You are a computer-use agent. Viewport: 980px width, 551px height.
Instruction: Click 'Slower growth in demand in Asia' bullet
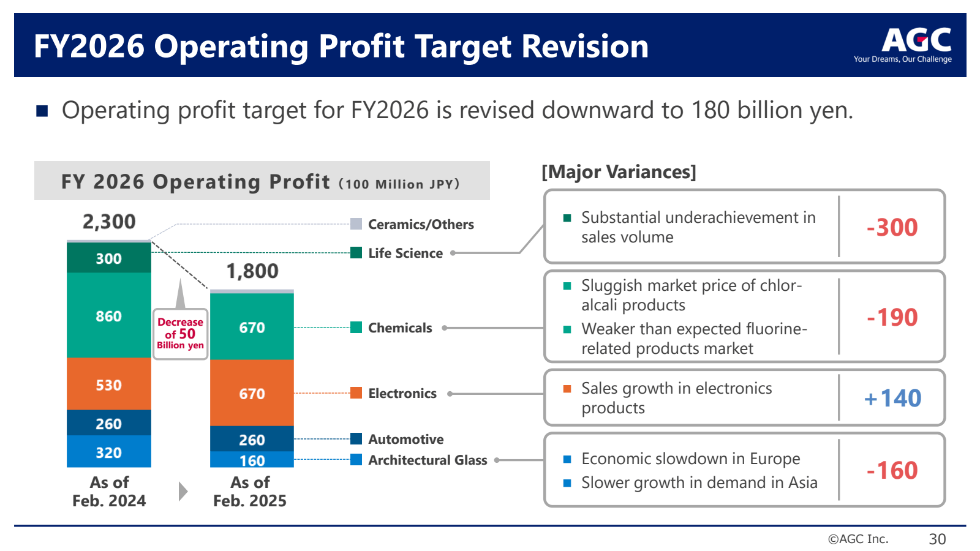pos(699,482)
